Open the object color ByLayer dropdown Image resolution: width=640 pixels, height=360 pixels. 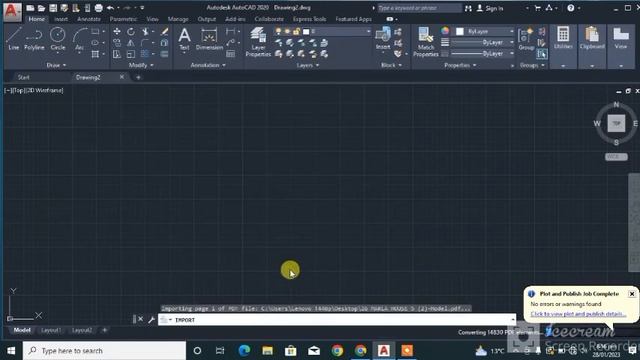pos(485,31)
